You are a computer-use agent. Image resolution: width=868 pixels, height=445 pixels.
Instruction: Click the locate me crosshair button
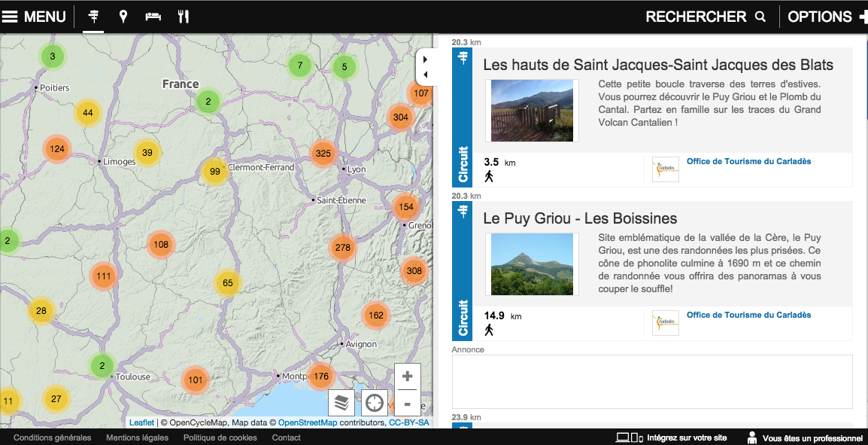(x=374, y=403)
